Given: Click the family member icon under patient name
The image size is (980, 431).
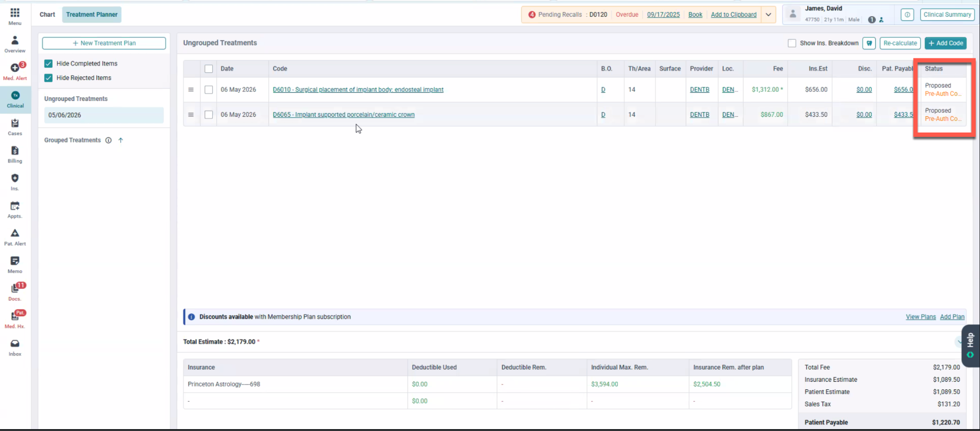Looking at the screenshot, I should click(x=881, y=20).
